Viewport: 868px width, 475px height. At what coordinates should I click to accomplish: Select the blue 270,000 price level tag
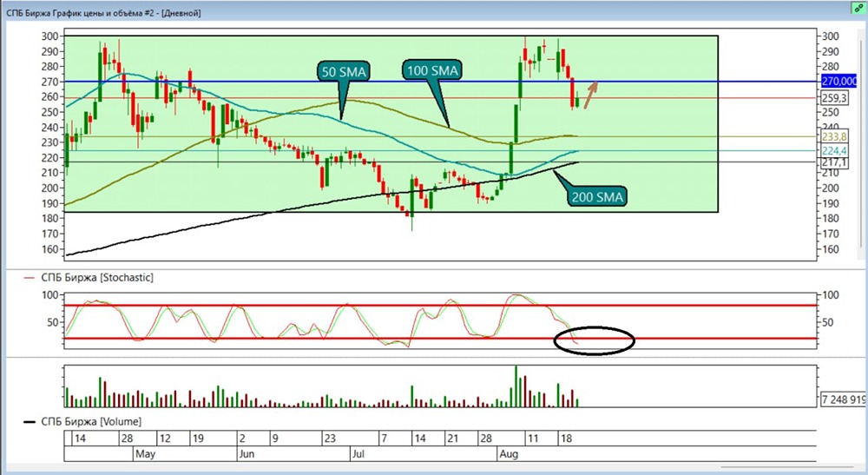(839, 82)
